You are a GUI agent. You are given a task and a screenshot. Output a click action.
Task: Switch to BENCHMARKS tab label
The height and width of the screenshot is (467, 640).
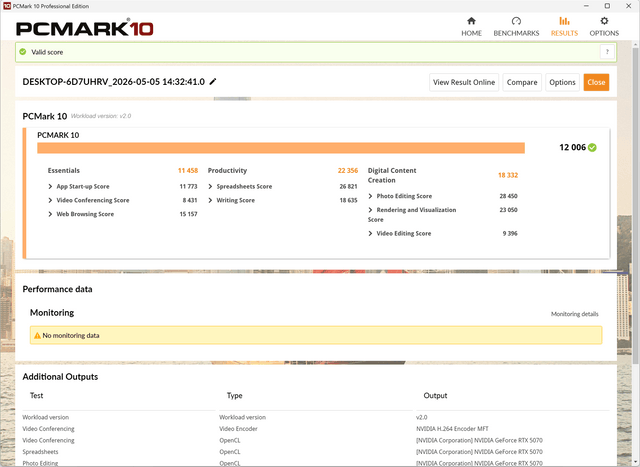click(516, 33)
